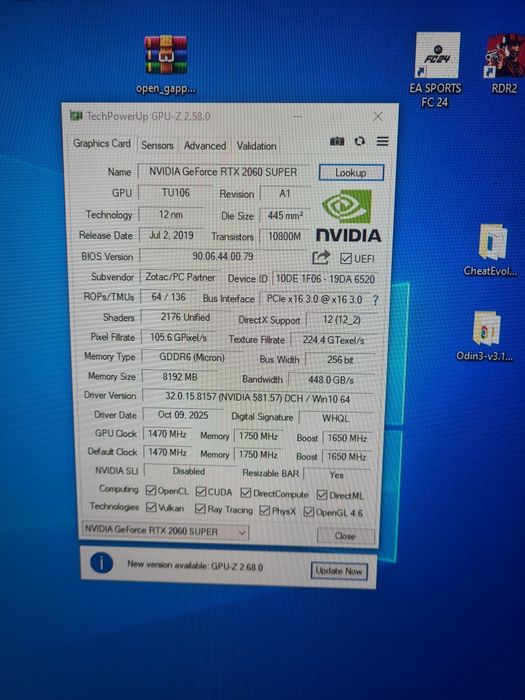
Task: Click the Resizable BAR field showing Yes
Action: point(337,475)
